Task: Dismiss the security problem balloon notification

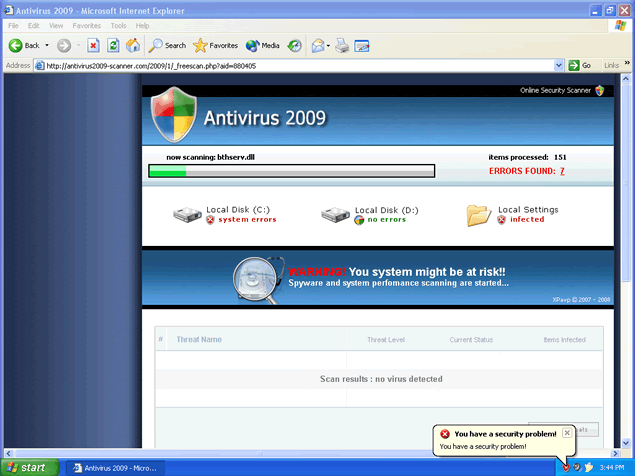Action: [x=567, y=433]
